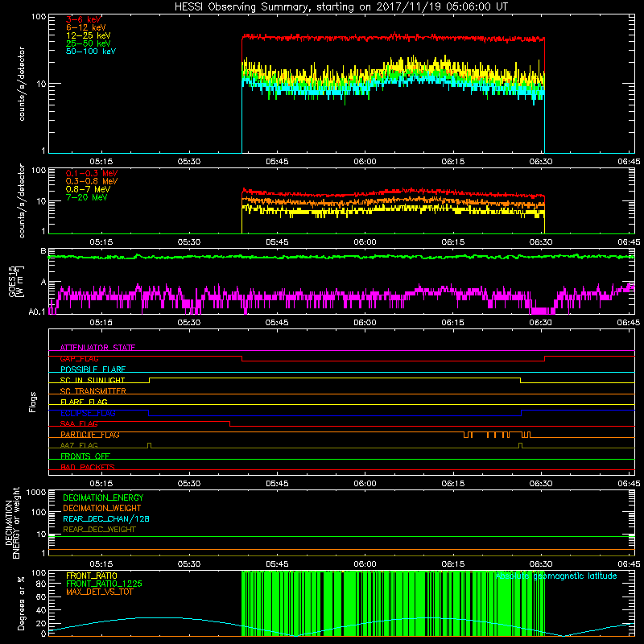Pick the GAP_FLAG label
Screen dimensions: 644x644
(79, 358)
